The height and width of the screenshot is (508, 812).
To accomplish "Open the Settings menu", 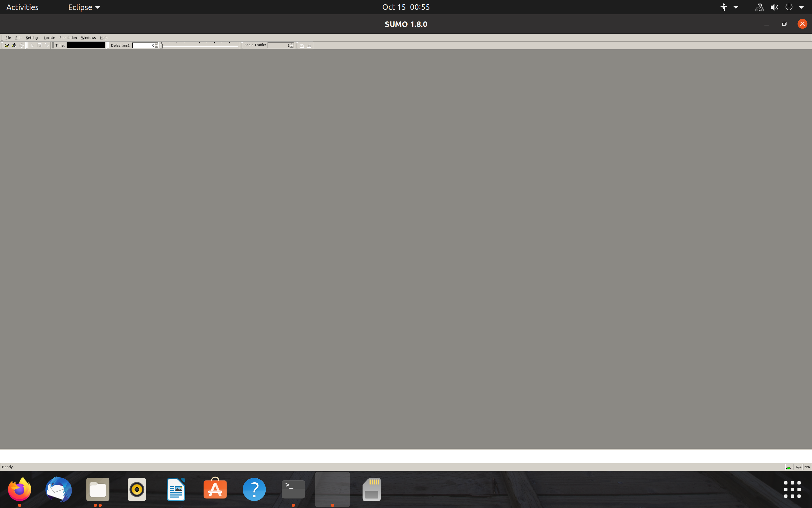I will [x=33, y=38].
